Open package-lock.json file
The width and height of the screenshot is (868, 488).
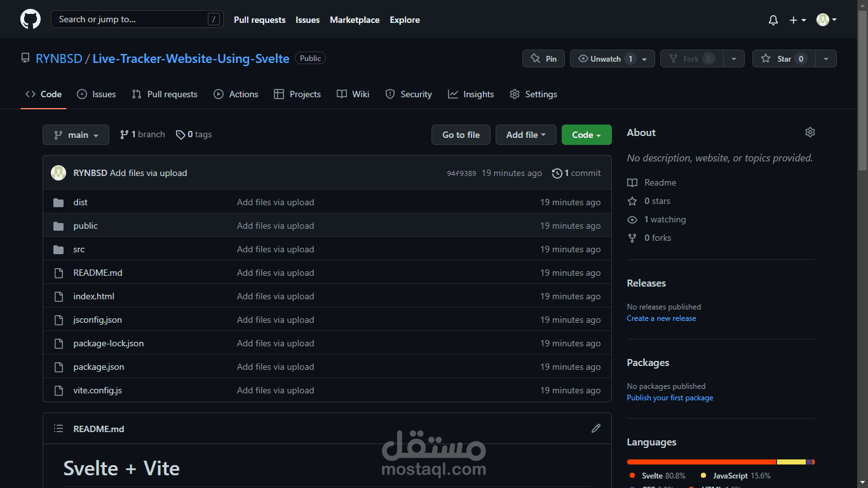109,343
